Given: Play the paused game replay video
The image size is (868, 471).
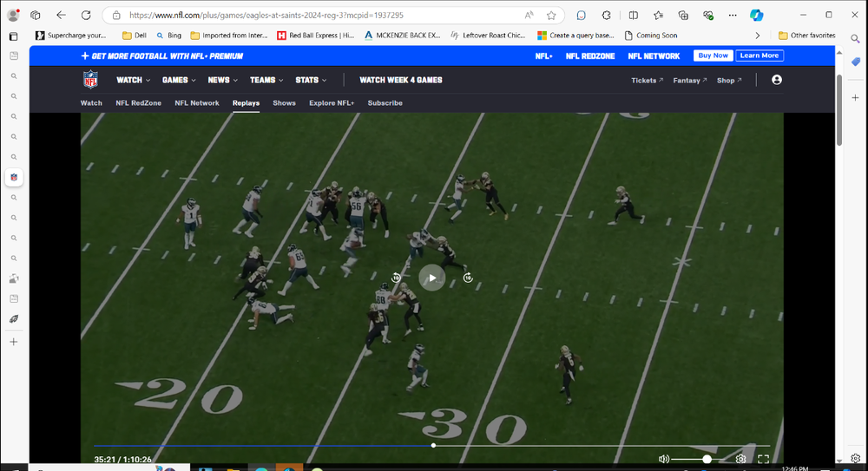Looking at the screenshot, I should click(431, 278).
